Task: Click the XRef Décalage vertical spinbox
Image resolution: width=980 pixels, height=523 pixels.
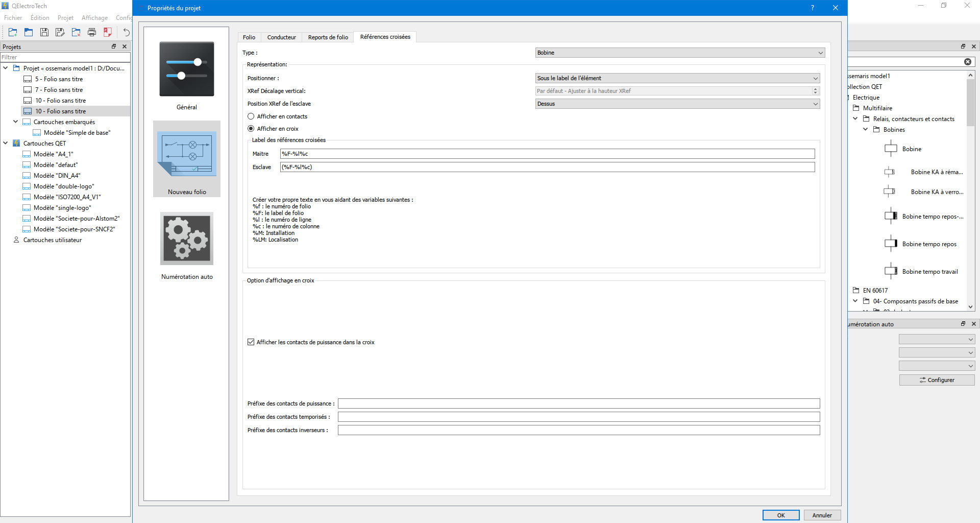Action: pyautogui.click(x=677, y=91)
